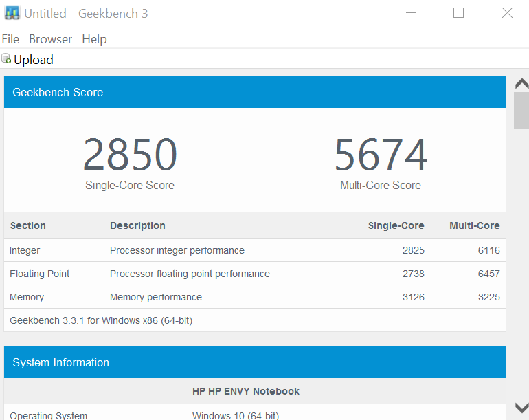Click the System Information header
Screen dimensions: 529x420
pos(255,362)
